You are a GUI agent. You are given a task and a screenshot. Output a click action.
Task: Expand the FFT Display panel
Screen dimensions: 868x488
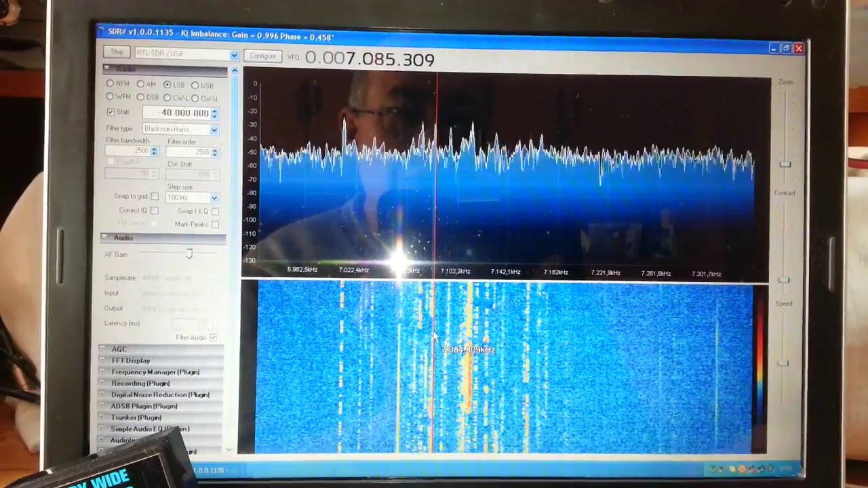coord(161,361)
